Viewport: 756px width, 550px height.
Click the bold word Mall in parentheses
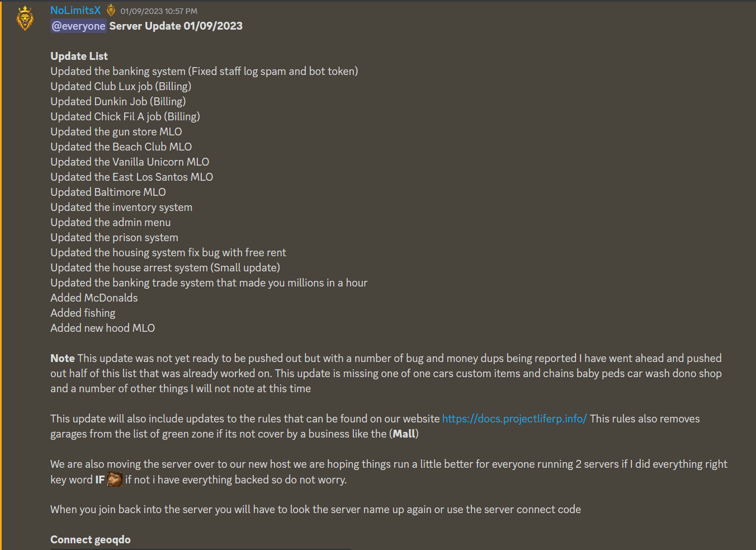coord(404,434)
